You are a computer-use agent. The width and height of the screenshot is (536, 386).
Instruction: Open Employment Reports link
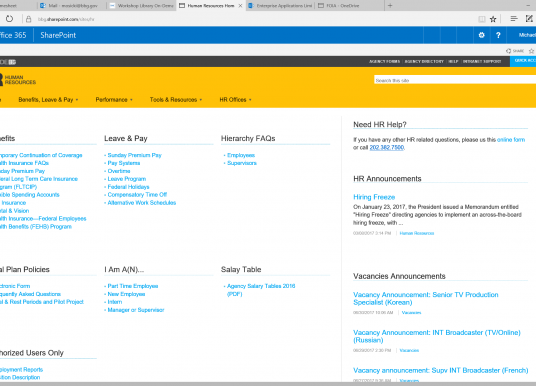point(21,370)
